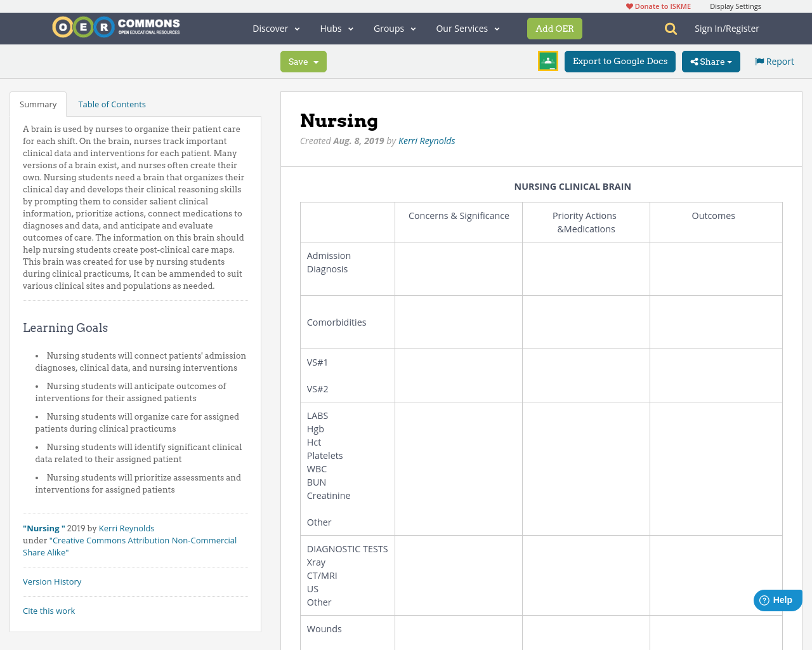Image resolution: width=812 pixels, height=650 pixels.
Task: Open the Help widget with question mark icon
Action: coord(776,599)
